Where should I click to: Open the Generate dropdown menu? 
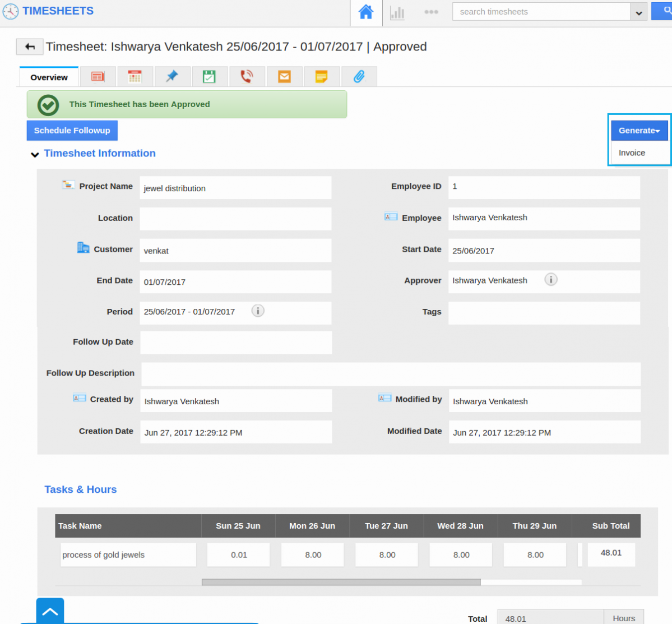(x=639, y=130)
